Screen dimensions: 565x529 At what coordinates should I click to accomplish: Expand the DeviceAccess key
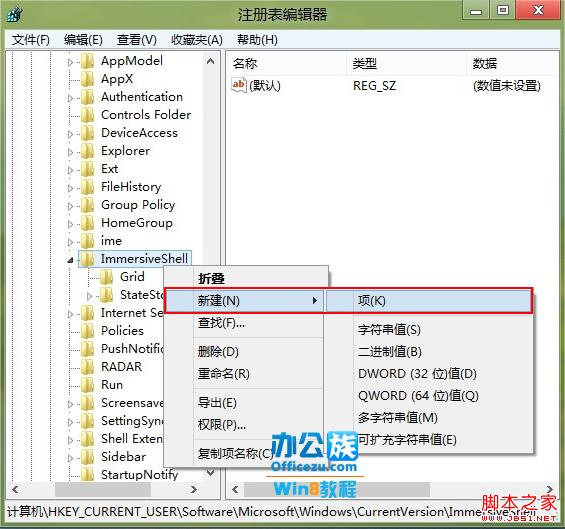point(71,134)
